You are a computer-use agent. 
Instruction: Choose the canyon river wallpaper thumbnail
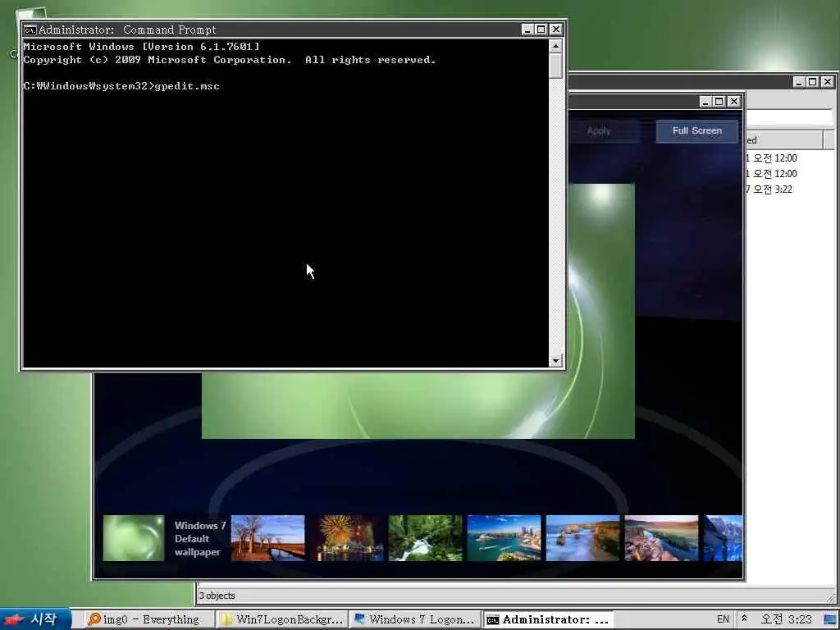click(x=662, y=538)
